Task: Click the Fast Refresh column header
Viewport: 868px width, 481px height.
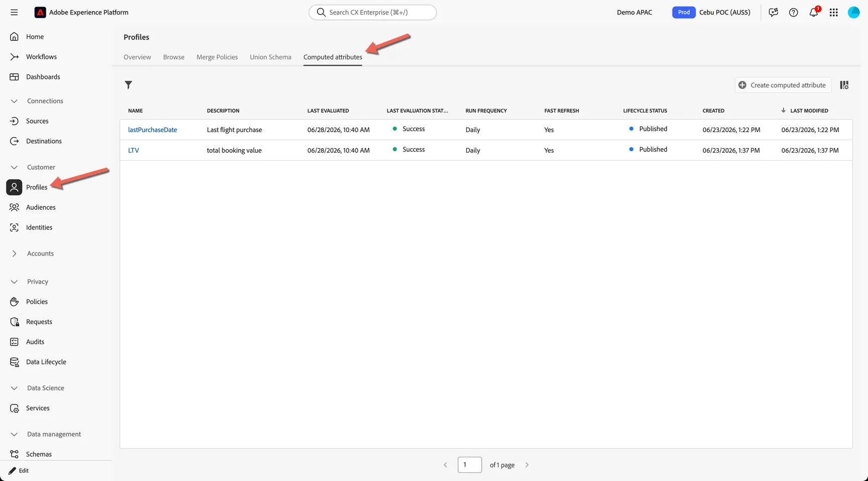Action: pos(562,110)
